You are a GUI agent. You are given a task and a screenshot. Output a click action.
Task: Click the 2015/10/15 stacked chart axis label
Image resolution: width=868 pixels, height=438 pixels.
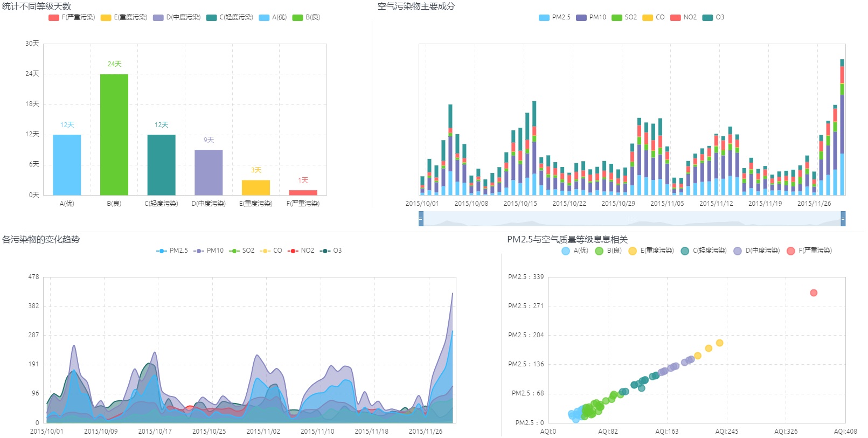click(x=520, y=204)
